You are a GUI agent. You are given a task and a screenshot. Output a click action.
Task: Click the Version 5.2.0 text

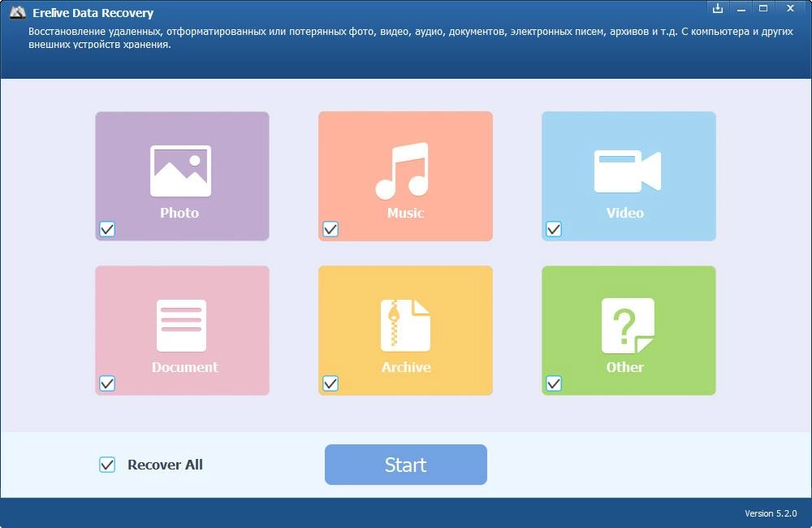pos(771,513)
